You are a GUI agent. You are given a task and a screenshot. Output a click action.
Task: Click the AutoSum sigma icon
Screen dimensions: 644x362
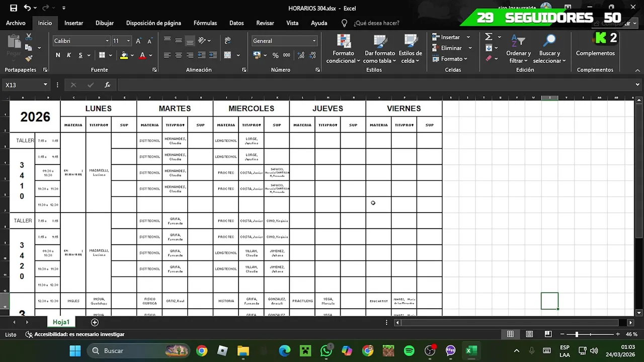click(x=489, y=37)
